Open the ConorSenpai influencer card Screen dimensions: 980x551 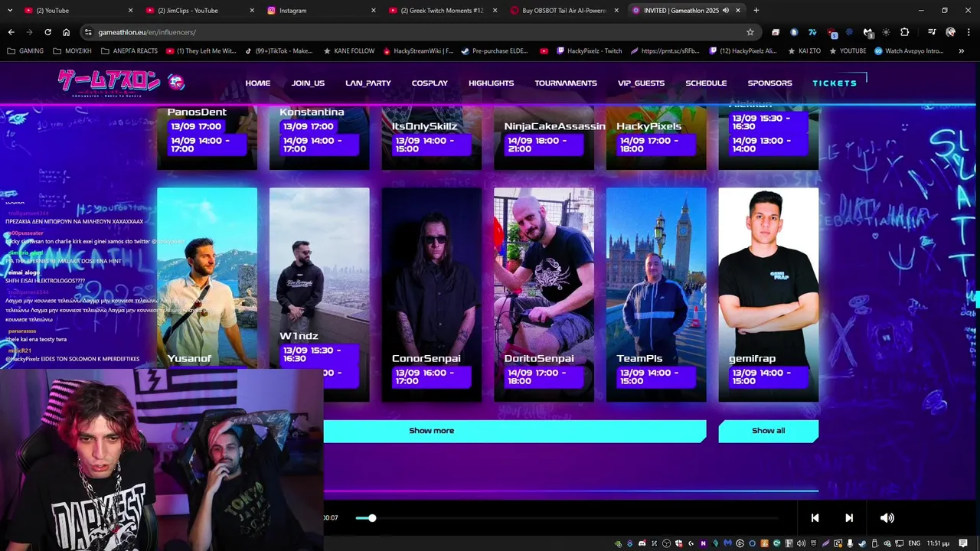point(432,295)
